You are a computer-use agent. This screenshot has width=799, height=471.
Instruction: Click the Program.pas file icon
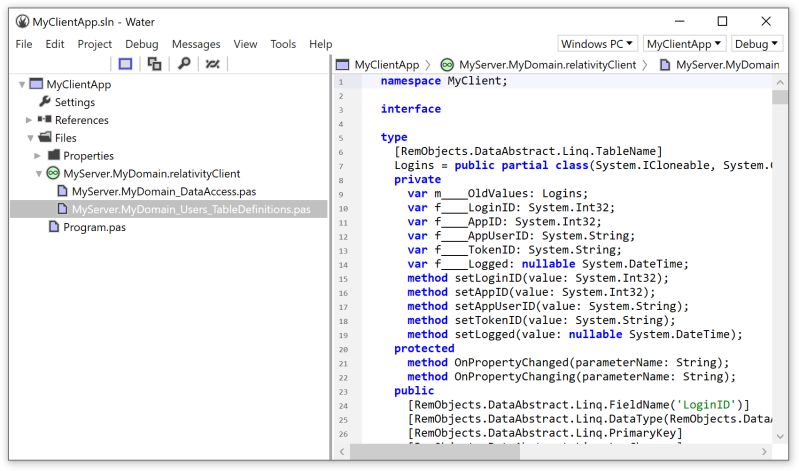click(x=54, y=226)
